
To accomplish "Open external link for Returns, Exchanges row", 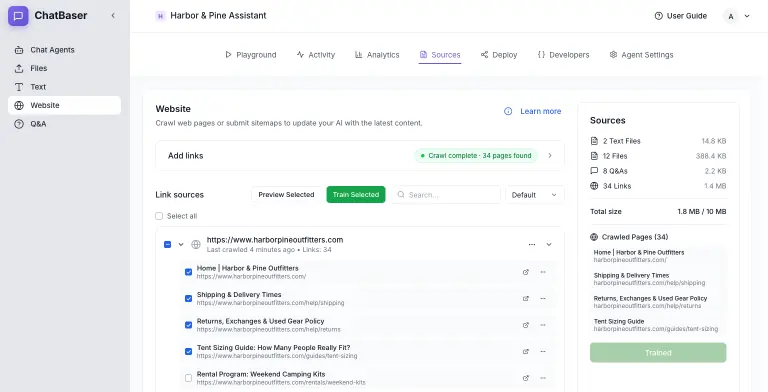I will click(x=526, y=325).
